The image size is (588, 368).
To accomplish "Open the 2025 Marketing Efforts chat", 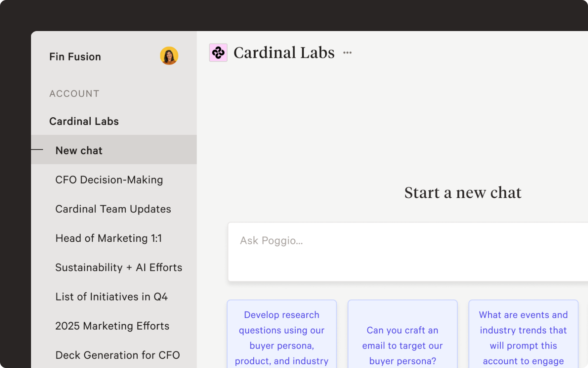I will coord(112,326).
